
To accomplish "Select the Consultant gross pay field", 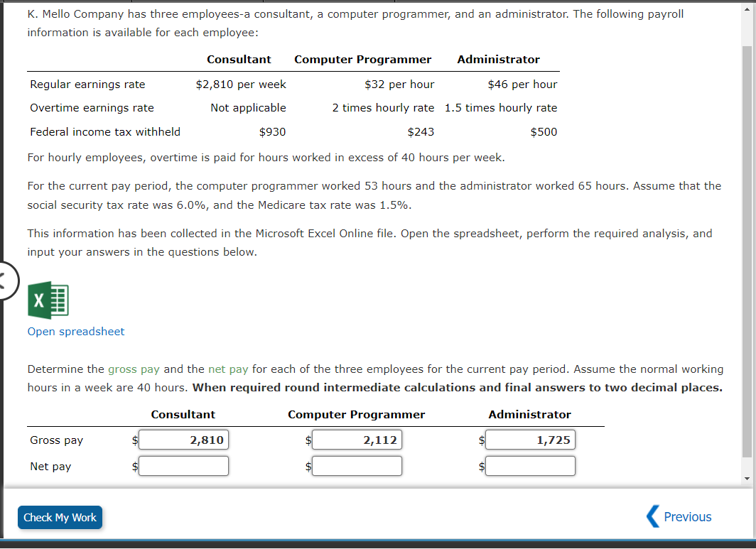I will (x=183, y=440).
